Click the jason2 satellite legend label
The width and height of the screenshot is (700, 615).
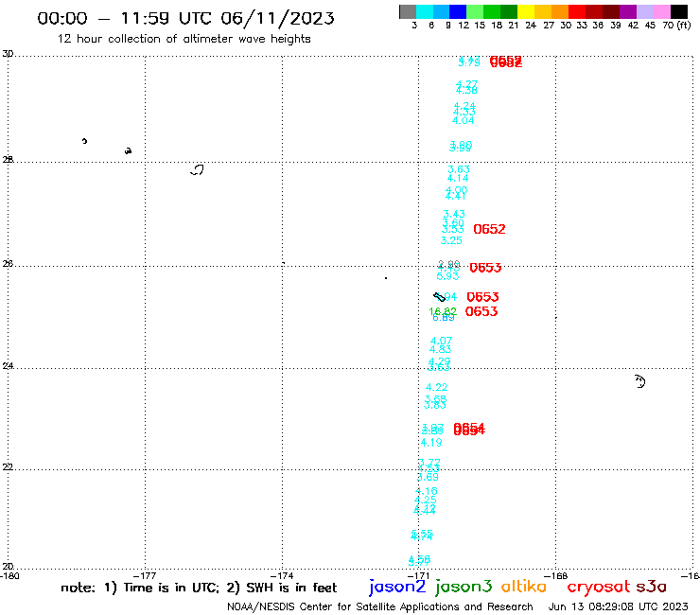coord(397,588)
